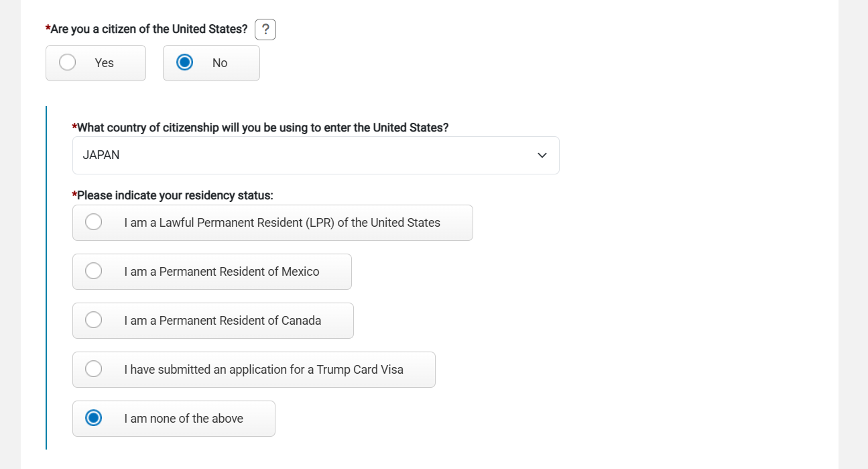Click the 'Please indicate your residency status' label
Screen dimensions: 868x469
172,195
